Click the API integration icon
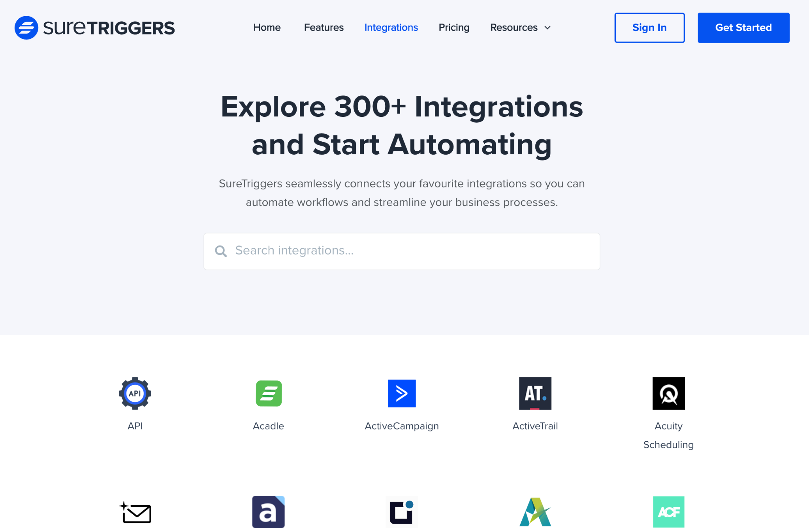809x532 pixels. click(x=135, y=393)
